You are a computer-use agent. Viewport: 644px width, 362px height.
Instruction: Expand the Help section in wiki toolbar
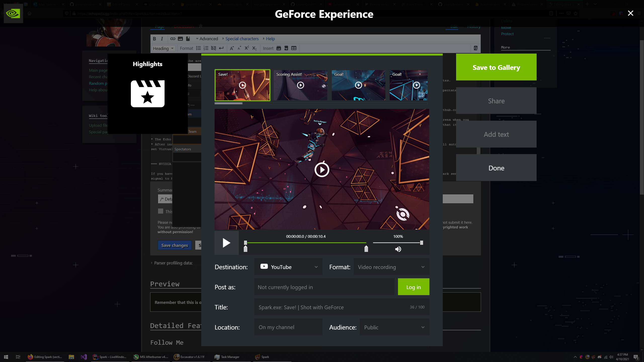(269, 39)
